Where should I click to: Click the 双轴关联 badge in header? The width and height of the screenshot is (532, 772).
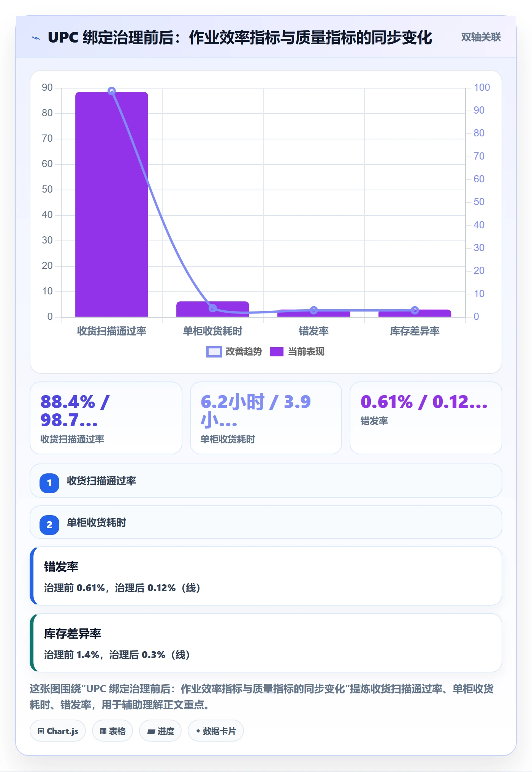[x=481, y=37]
